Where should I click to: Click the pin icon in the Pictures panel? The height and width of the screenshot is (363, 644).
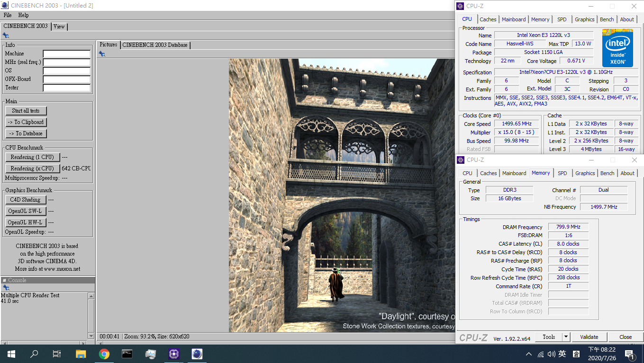tap(102, 54)
